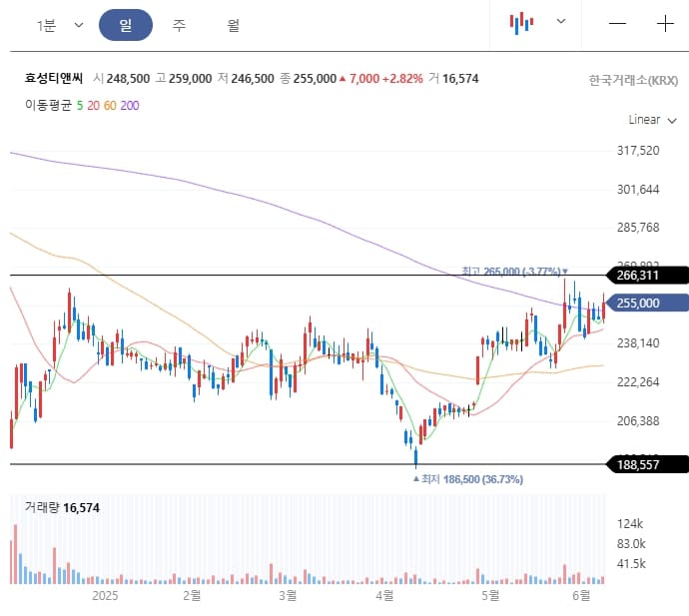689x616 pixels.
Task: Switch to the 월 (monthly) chart tab
Action: coord(233,25)
